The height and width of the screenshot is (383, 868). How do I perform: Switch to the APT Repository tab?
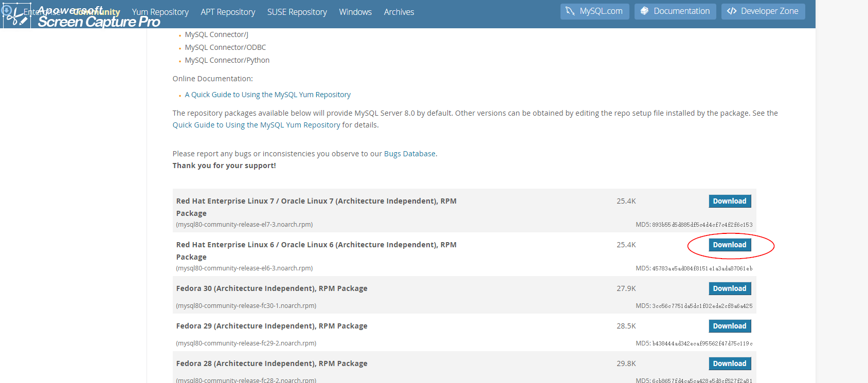tap(228, 12)
